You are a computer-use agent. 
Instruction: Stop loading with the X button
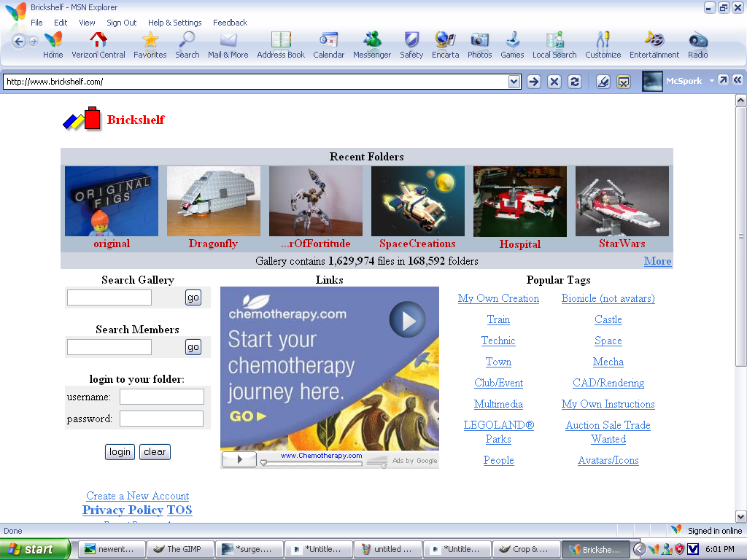(x=554, y=82)
